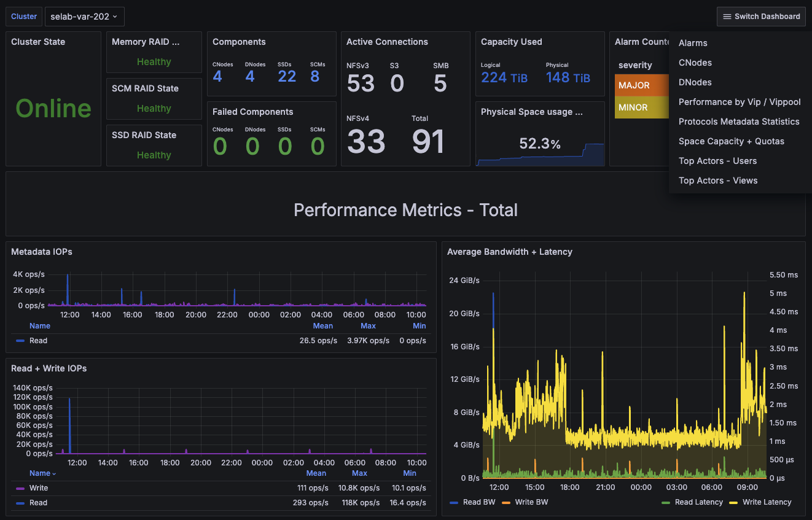The height and width of the screenshot is (520, 812).
Task: Choose Top Actors - Users entry
Action: [717, 161]
